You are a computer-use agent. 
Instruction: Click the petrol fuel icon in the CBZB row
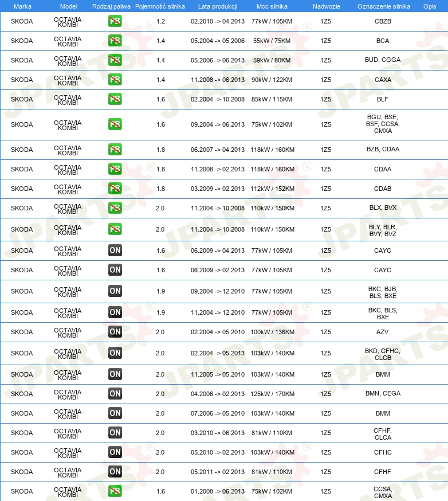[x=115, y=21]
